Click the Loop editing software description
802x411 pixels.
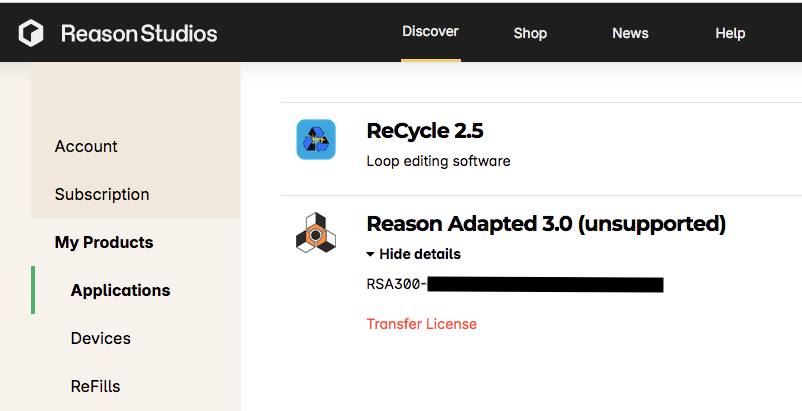[x=438, y=161]
